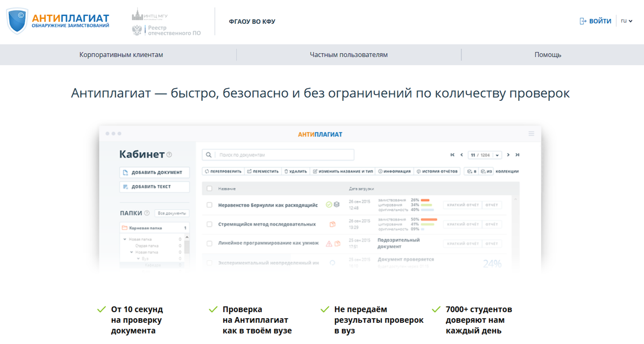The height and width of the screenshot is (344, 644).
Task: Click the login arrow icon beside ВОЙТИ
Action: click(x=583, y=21)
